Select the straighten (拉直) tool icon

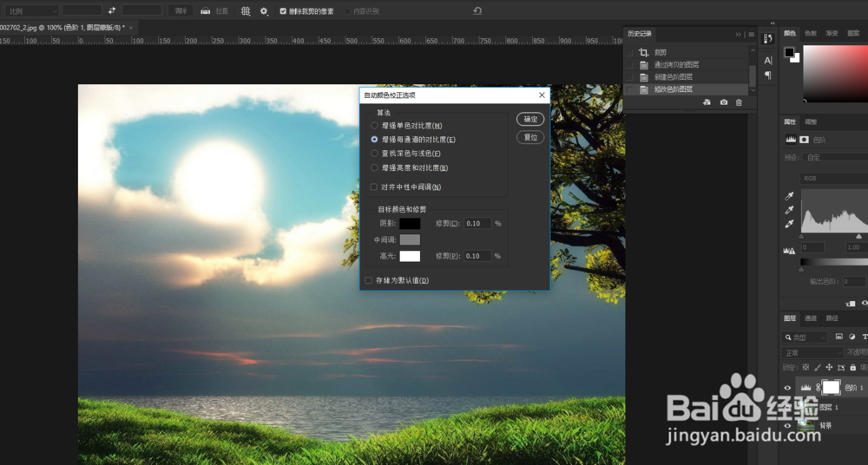[206, 10]
